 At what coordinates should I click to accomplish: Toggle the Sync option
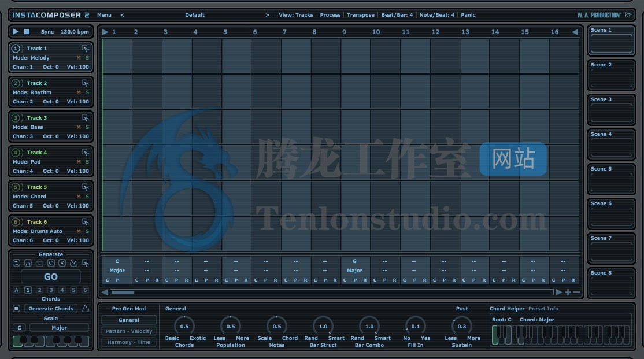pos(47,32)
